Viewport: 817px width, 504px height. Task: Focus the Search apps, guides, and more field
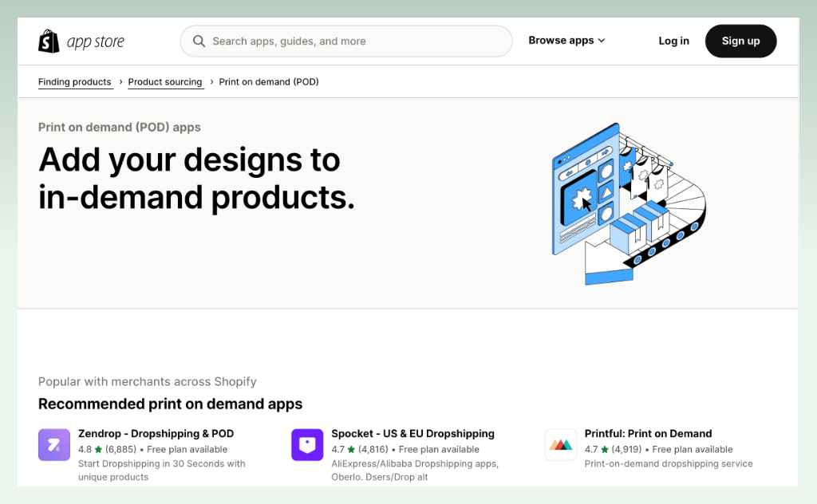coord(346,41)
